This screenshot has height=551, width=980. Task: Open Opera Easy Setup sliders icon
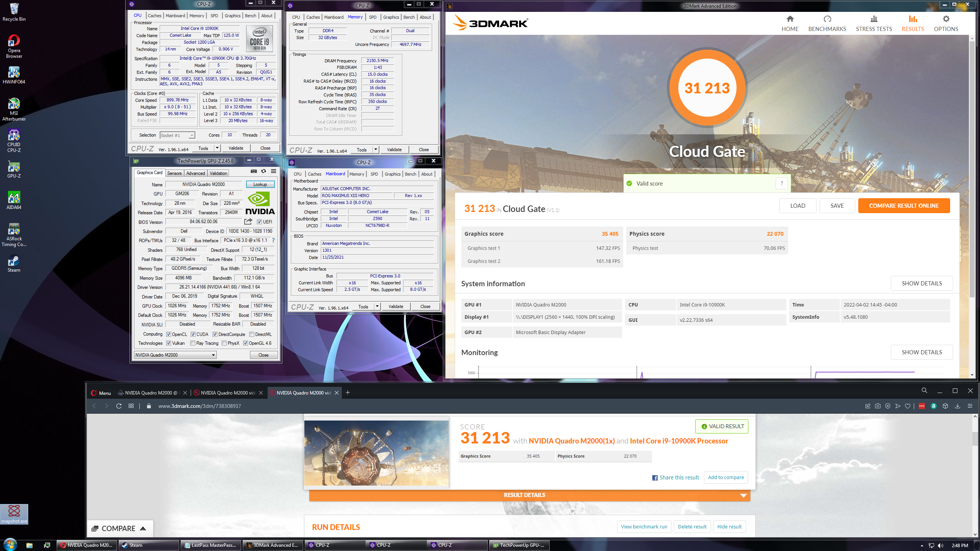click(970, 406)
